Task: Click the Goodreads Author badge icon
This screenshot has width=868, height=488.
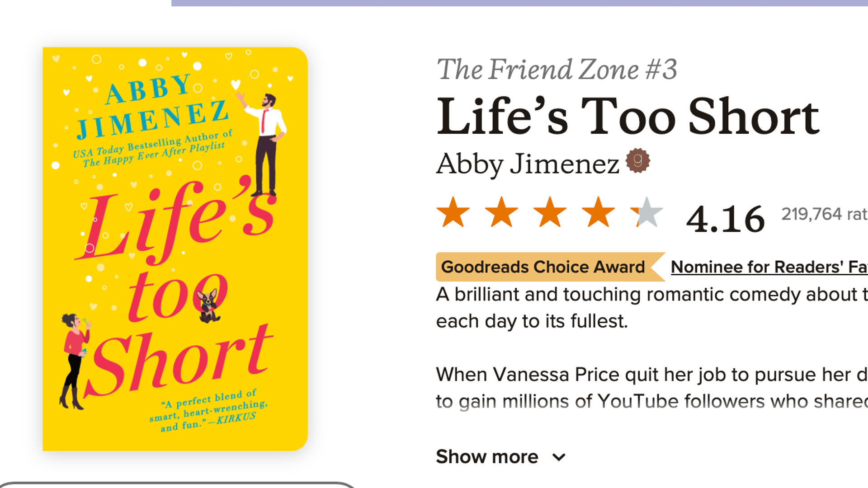Action: [x=637, y=160]
